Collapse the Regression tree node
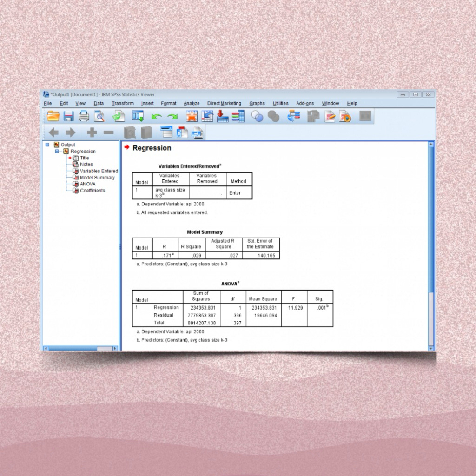The width and height of the screenshot is (476, 476). (x=57, y=151)
